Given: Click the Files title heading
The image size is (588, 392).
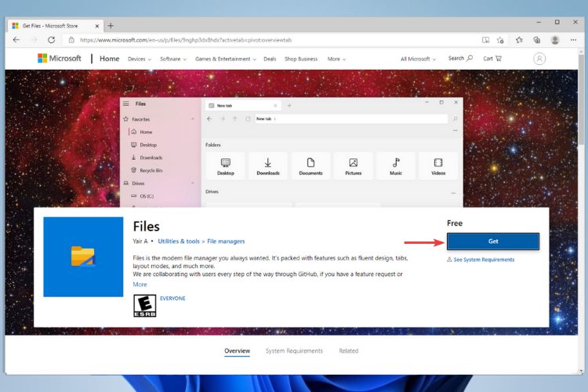Looking at the screenshot, I should [x=147, y=227].
